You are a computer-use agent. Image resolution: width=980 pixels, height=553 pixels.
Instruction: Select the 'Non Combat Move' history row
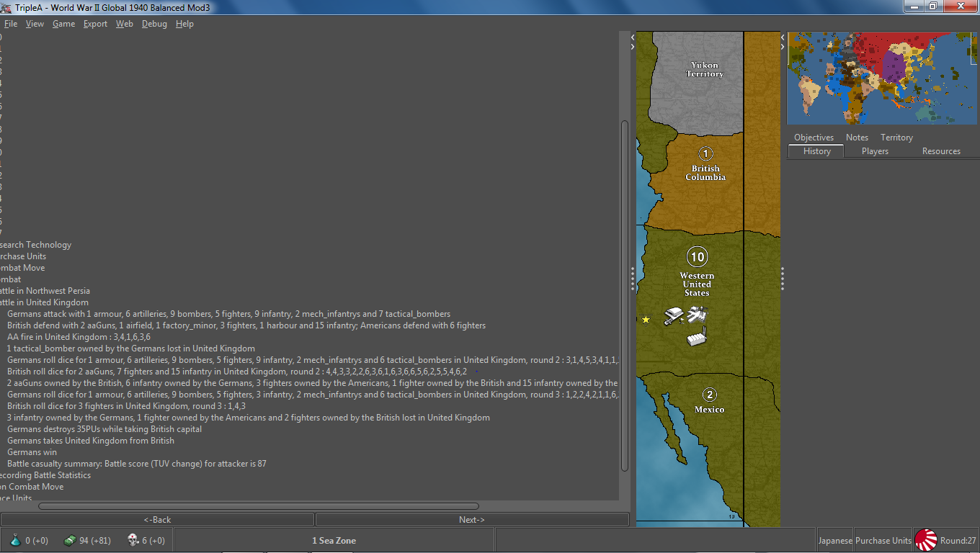tap(32, 487)
